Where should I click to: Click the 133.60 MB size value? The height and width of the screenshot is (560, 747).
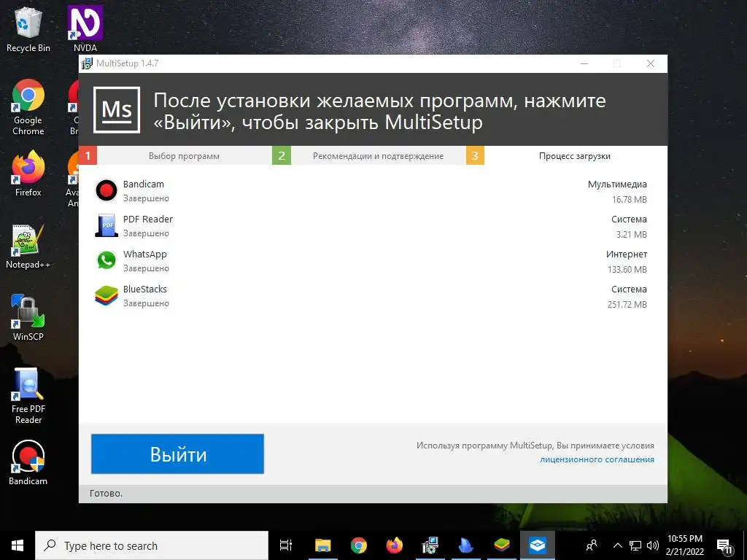(627, 270)
